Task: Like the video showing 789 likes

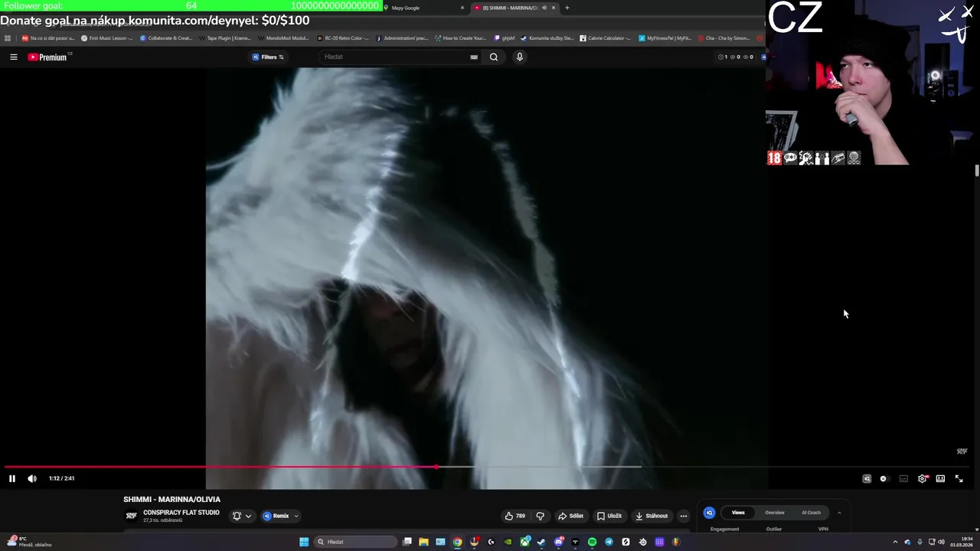Action: click(x=515, y=516)
